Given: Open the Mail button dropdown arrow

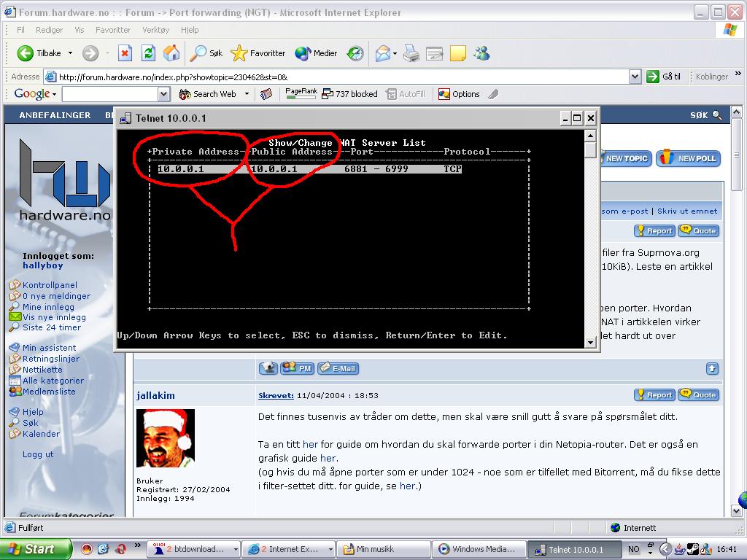Looking at the screenshot, I should (x=395, y=53).
